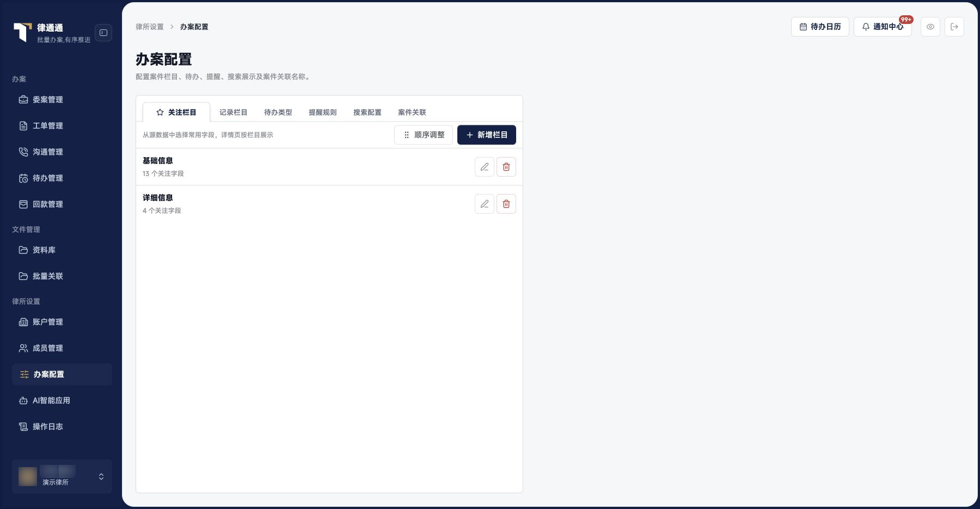Open 回款管理 section
980x509 pixels.
62,204
